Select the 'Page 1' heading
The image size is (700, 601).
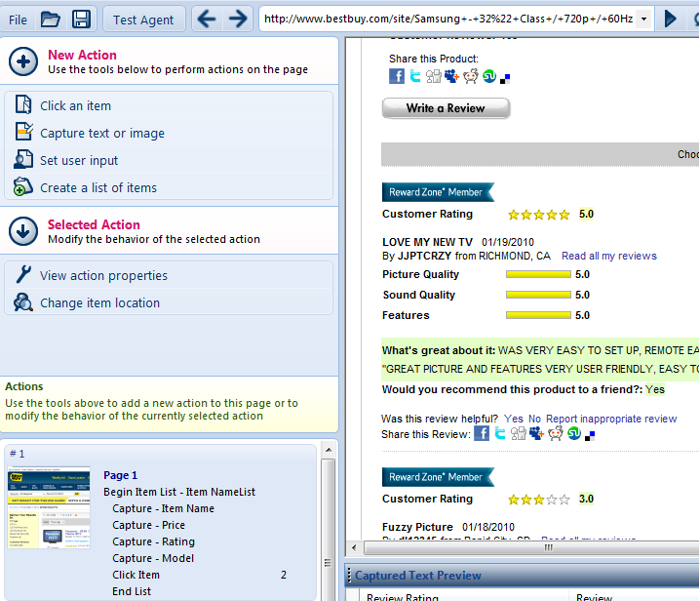point(121,475)
